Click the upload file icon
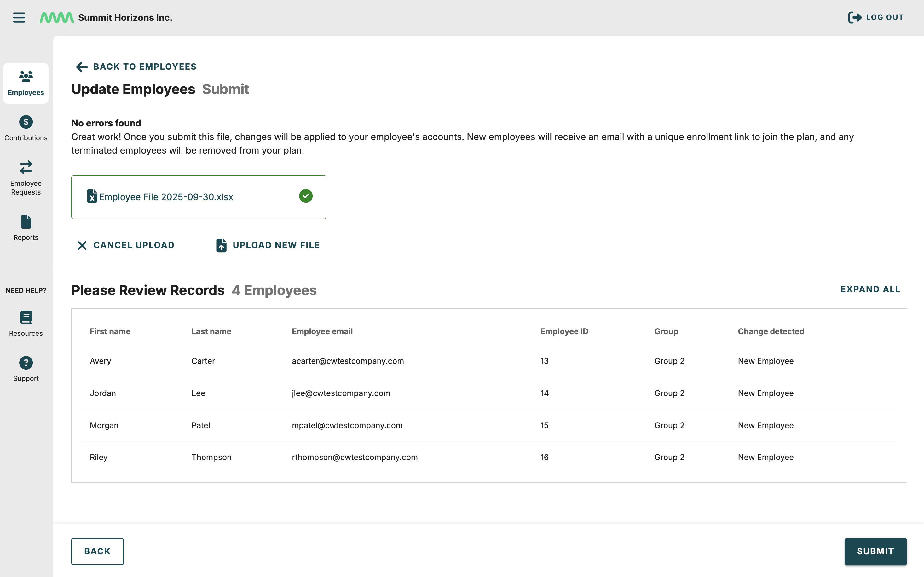This screenshot has width=924, height=577. (x=221, y=245)
